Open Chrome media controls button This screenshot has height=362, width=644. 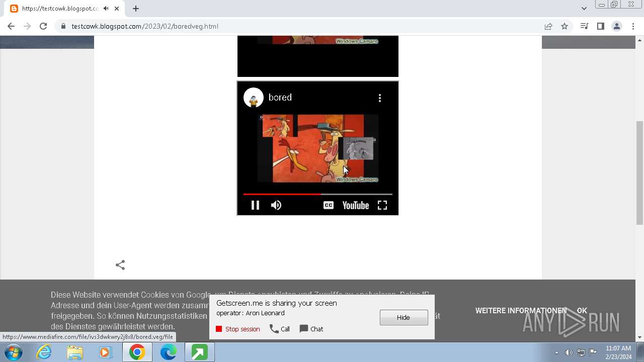pos(584,26)
